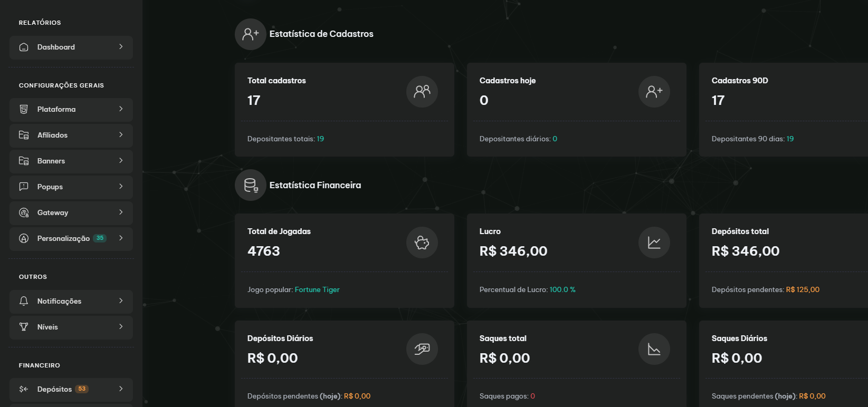Click the Gateway sidebar icon

tap(23, 212)
